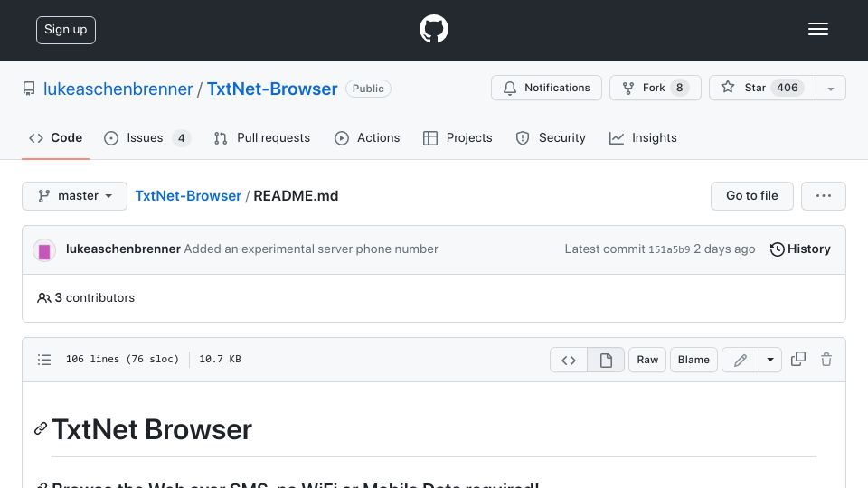Click the Public visibility badge
The image size is (868, 488).
tap(368, 89)
